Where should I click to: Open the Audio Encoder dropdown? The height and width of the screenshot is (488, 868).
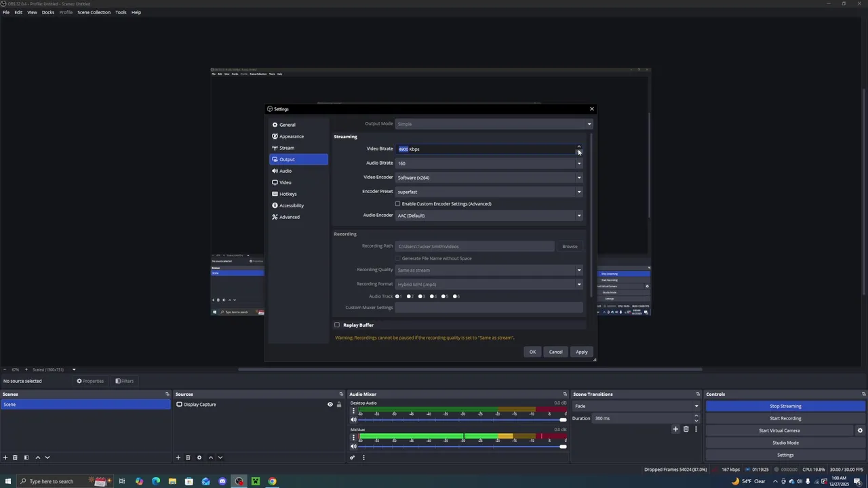tap(489, 216)
